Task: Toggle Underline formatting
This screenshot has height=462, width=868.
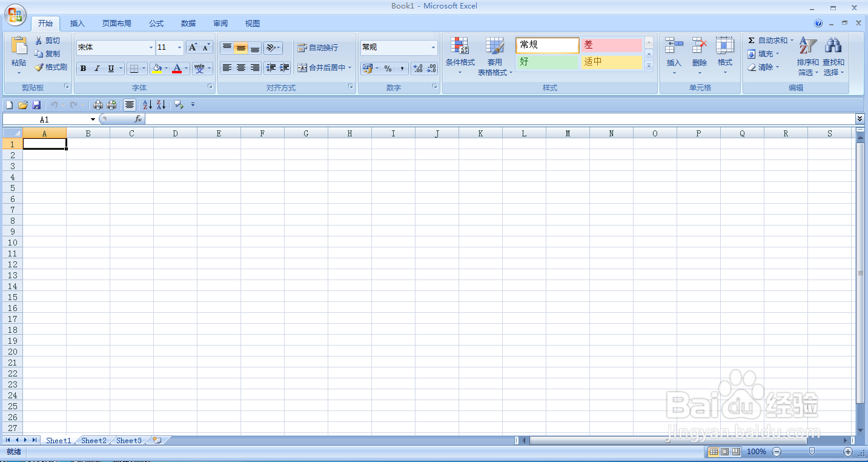Action: click(111, 69)
